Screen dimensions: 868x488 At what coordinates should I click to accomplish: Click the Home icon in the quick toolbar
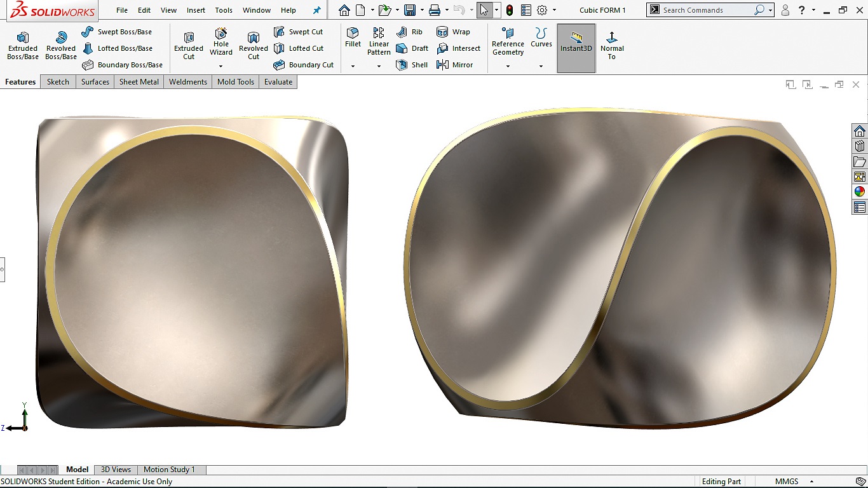(x=344, y=10)
